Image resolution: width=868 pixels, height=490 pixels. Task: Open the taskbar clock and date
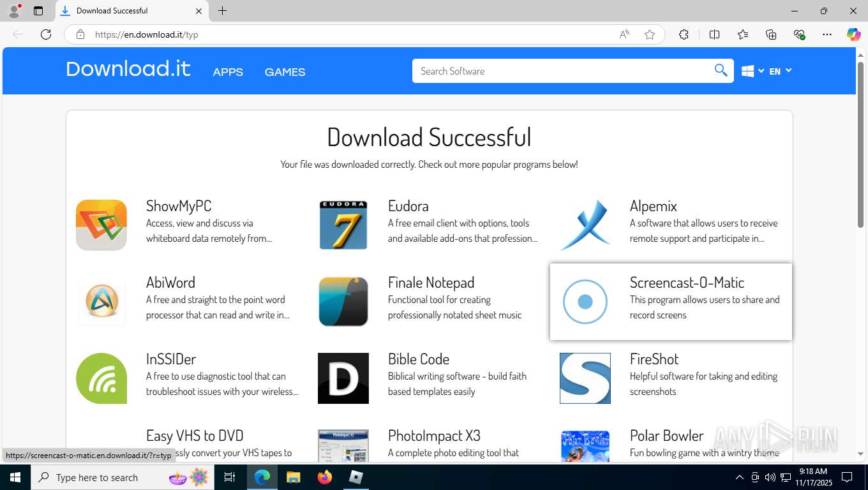[813, 477]
